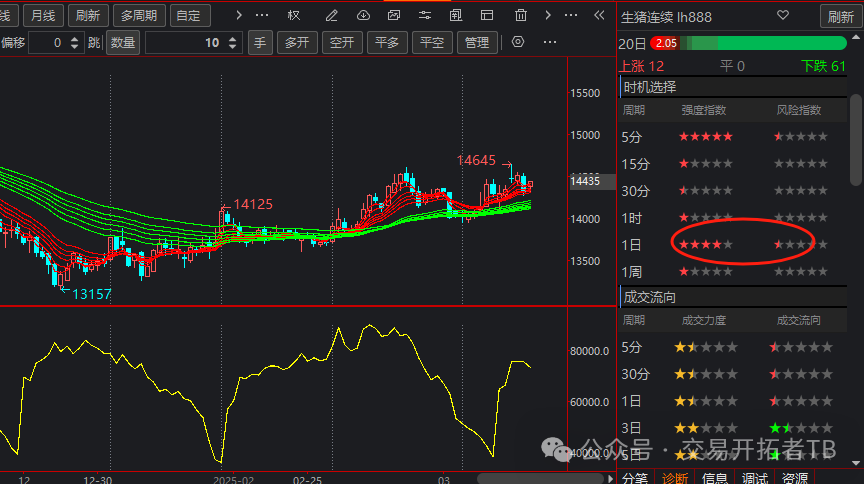This screenshot has width=864, height=484.
Task: Click the chart scrollbar right arrow
Action: 610,478
